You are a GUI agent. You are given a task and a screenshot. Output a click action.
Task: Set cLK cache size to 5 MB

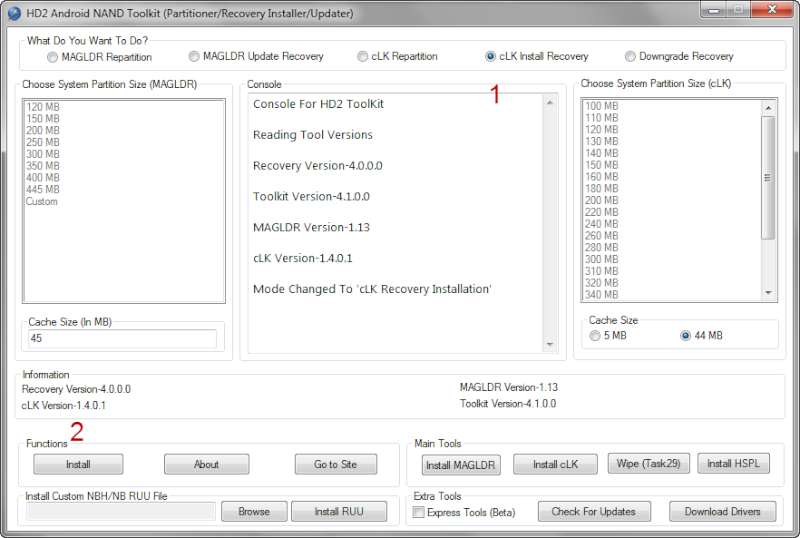608,335
